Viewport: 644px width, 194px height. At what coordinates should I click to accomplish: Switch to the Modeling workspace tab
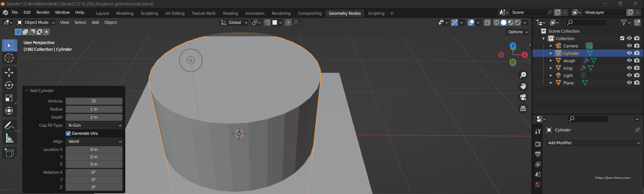125,13
